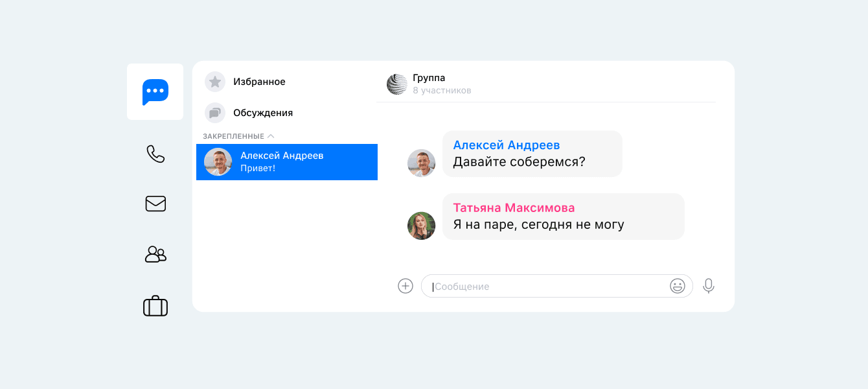Image resolution: width=868 pixels, height=389 pixels.
Task: Click the star icon beside Избранное
Action: pos(215,82)
